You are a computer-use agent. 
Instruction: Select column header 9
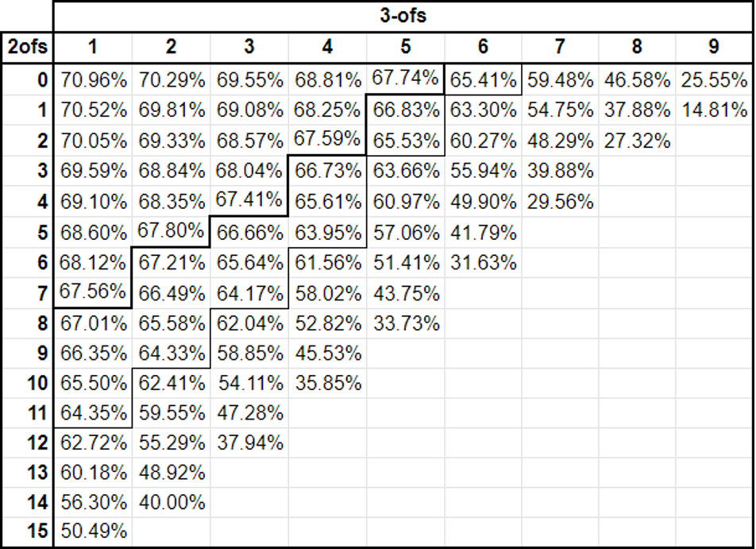[x=714, y=47]
